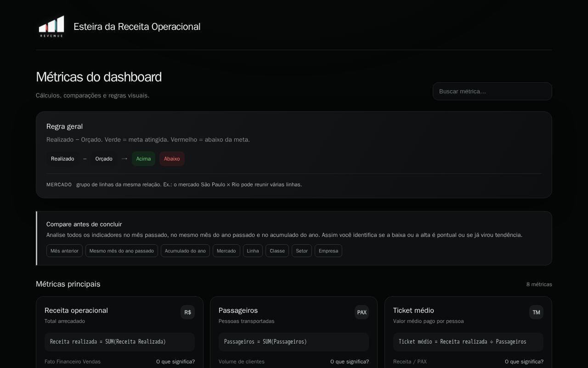This screenshot has height=368, width=588.
Task: Click the Receita operacional card title
Action: (x=76, y=310)
